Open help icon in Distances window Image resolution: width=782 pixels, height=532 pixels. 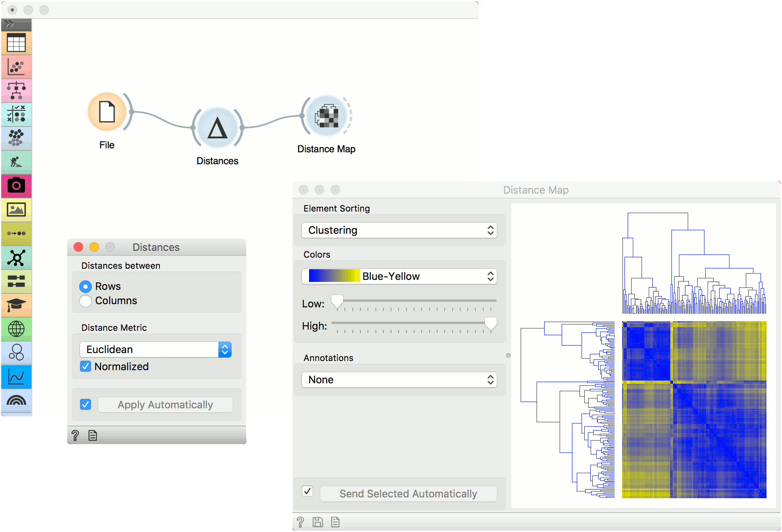click(x=75, y=435)
